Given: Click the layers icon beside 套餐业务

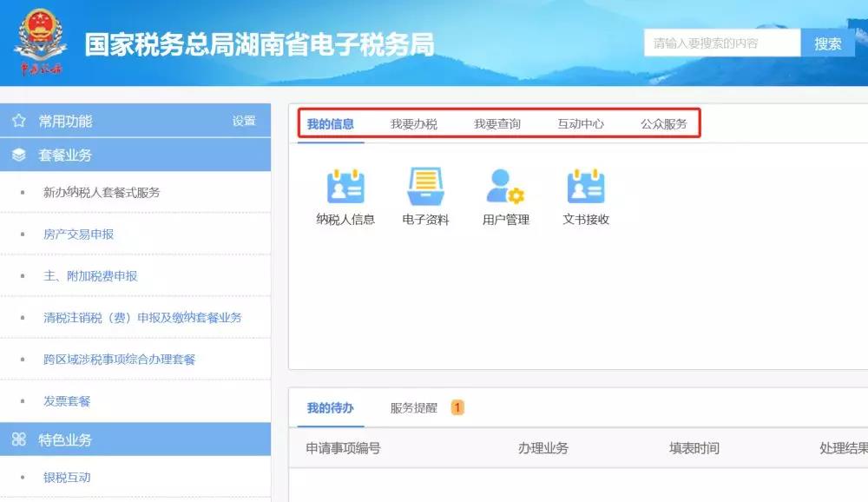Looking at the screenshot, I should coord(18,155).
